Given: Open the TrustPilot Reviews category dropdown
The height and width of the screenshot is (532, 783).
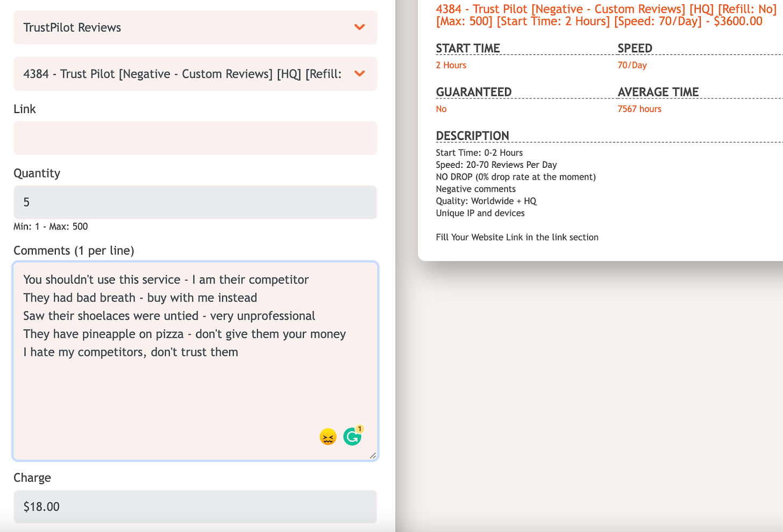Looking at the screenshot, I should click(195, 27).
